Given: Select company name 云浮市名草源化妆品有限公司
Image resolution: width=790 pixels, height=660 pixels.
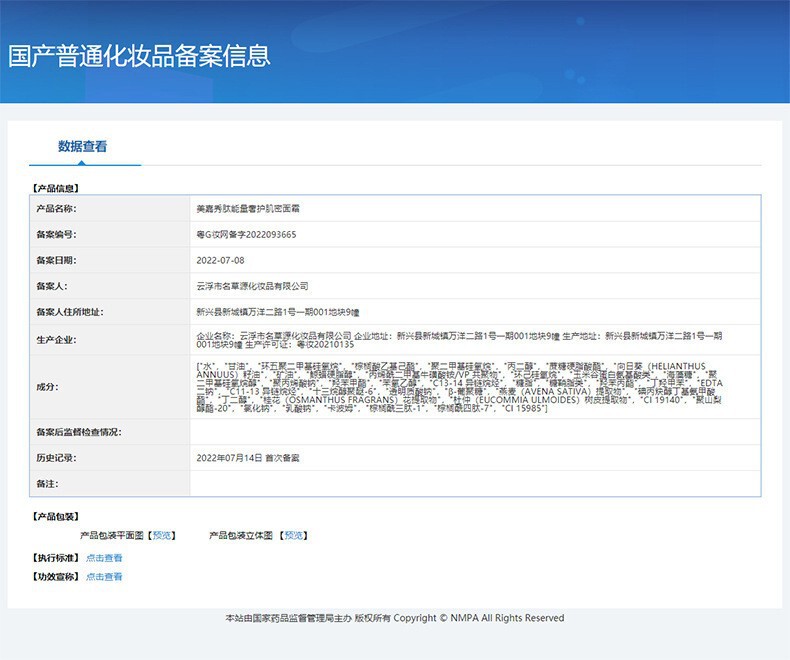Looking at the screenshot, I should (252, 286).
